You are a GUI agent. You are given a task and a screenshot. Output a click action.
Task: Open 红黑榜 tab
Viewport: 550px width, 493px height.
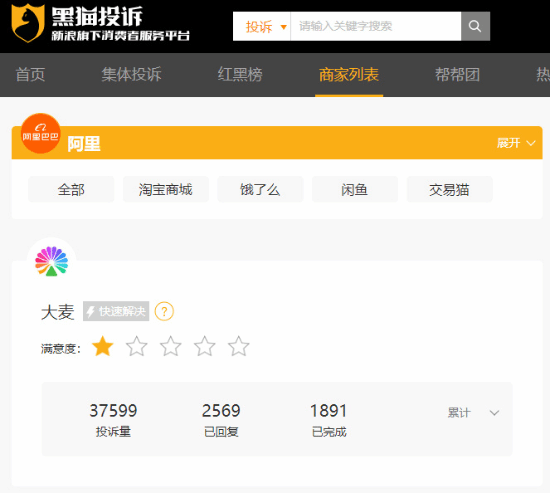click(240, 75)
